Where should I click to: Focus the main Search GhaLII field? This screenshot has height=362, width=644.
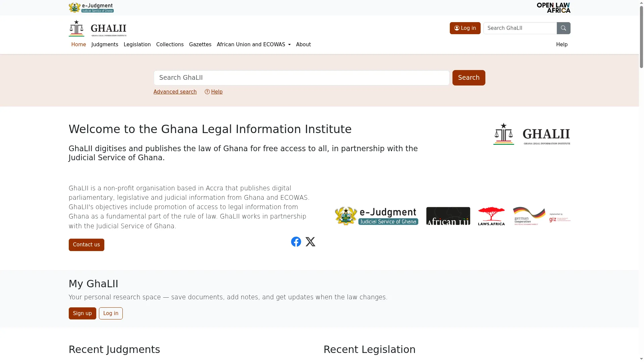point(302,78)
